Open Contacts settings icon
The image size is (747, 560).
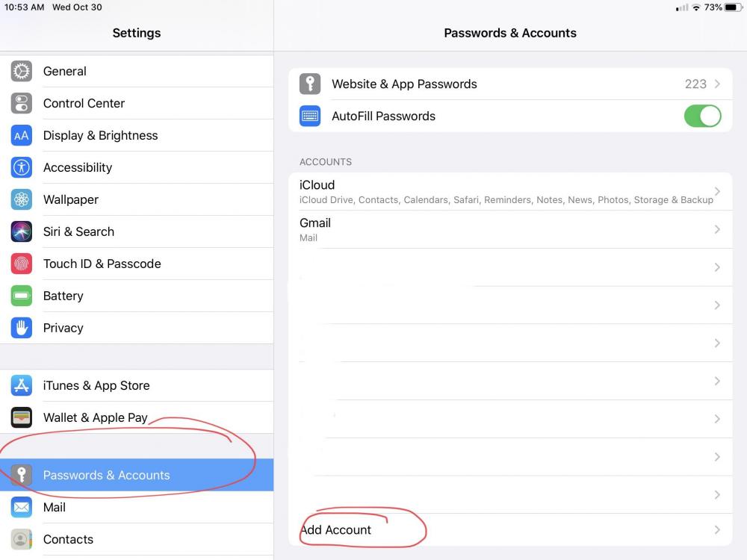point(22,540)
